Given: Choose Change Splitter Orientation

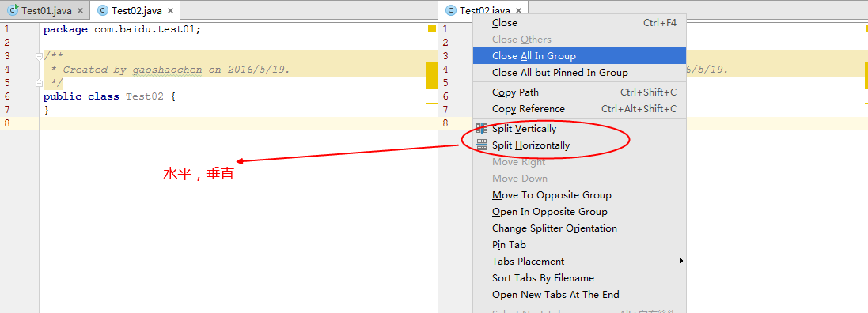Looking at the screenshot, I should click(x=579, y=228).
